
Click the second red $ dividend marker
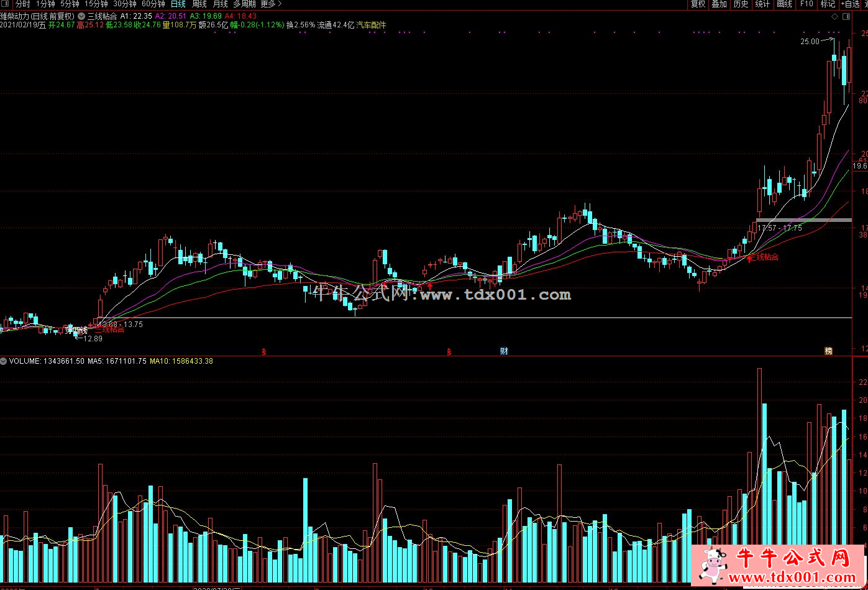click(449, 352)
